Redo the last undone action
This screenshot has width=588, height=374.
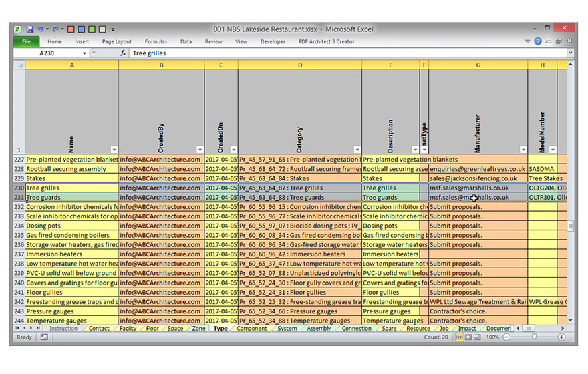(x=55, y=29)
